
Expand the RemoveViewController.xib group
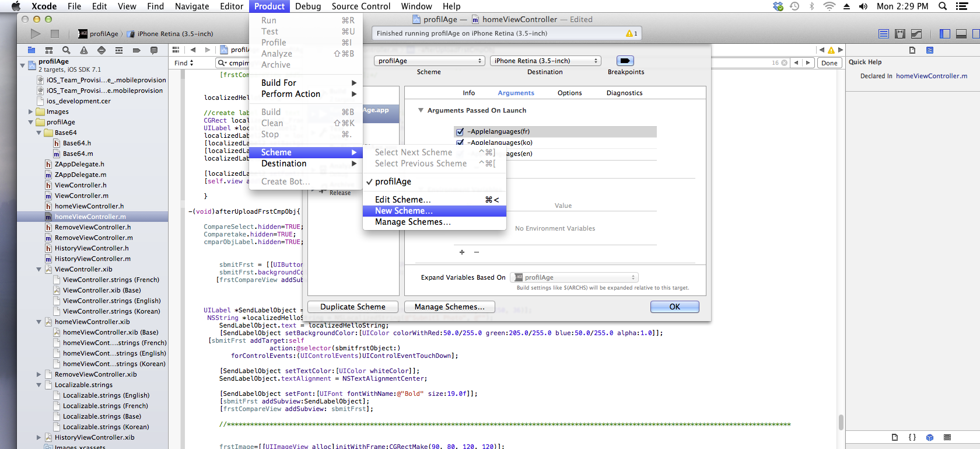pos(39,374)
